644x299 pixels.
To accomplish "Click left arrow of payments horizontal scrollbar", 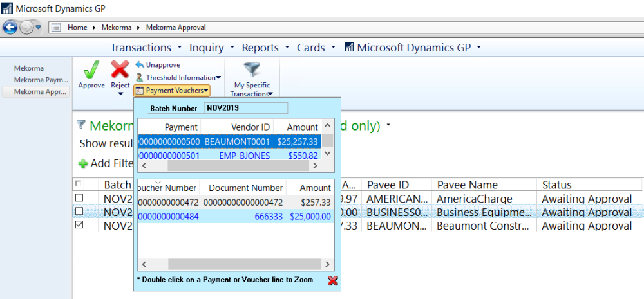I will (x=144, y=166).
